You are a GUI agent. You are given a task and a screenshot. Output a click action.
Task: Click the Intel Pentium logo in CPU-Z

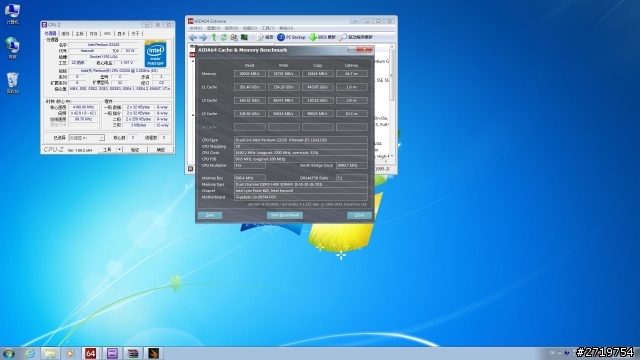coord(156,54)
